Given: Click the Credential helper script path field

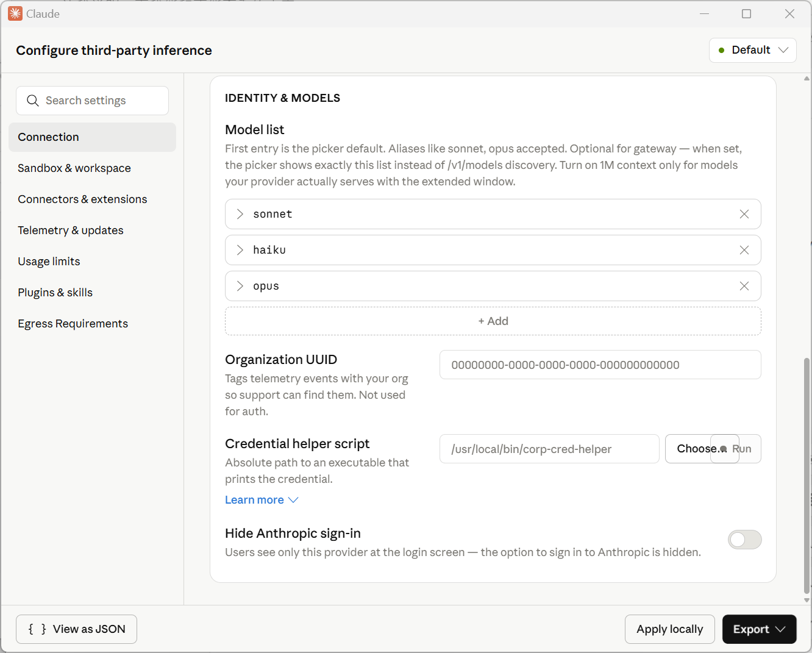Looking at the screenshot, I should (549, 449).
